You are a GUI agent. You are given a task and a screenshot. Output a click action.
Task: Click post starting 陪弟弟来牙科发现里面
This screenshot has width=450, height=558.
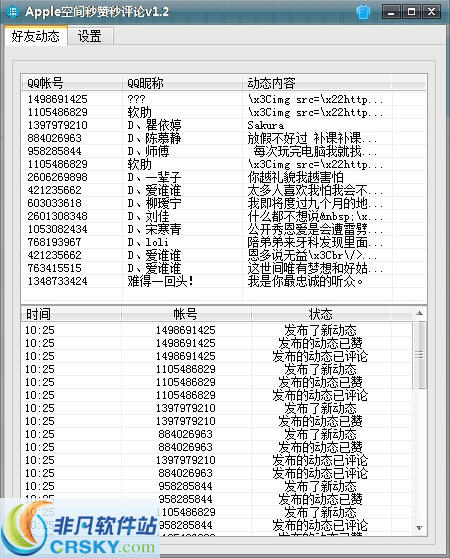(315, 242)
